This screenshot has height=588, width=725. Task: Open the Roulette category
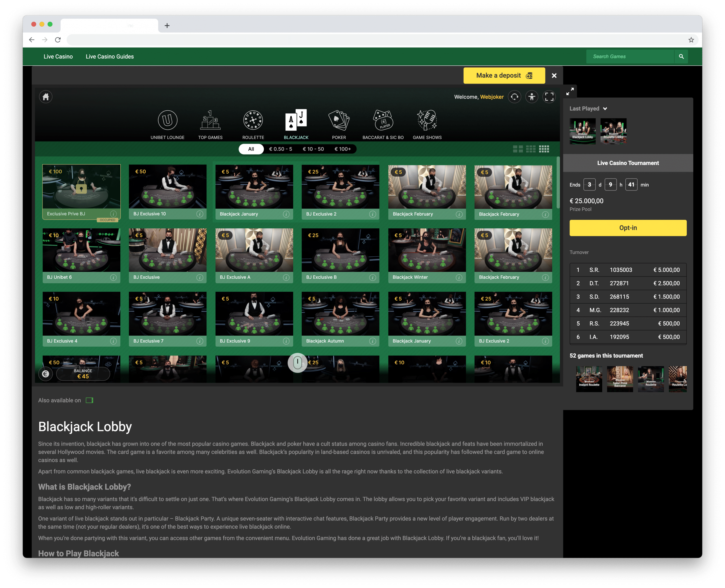click(x=253, y=124)
